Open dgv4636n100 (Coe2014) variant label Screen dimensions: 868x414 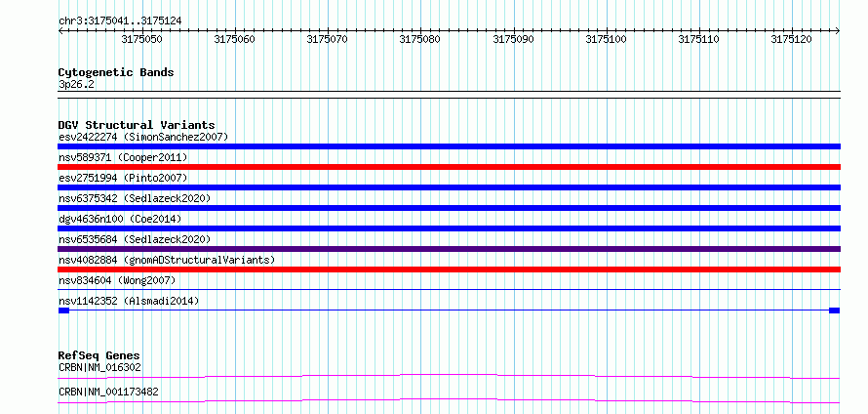point(120,219)
